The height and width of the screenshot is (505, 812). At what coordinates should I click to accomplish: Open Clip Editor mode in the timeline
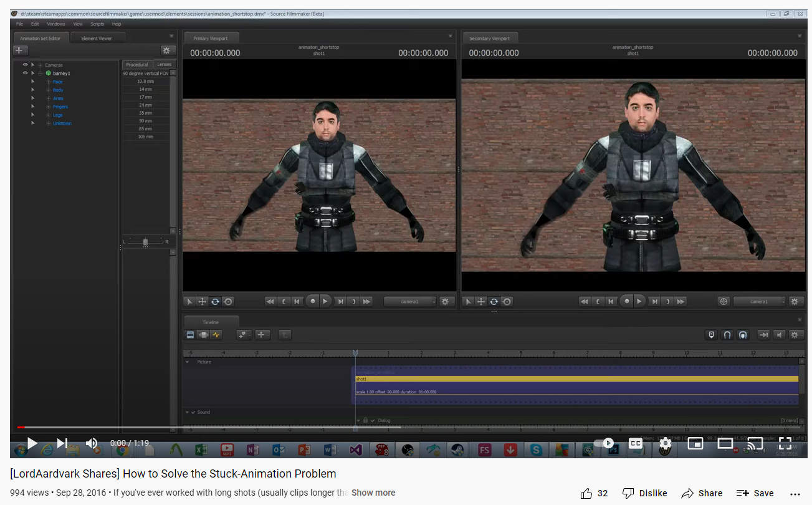point(191,335)
